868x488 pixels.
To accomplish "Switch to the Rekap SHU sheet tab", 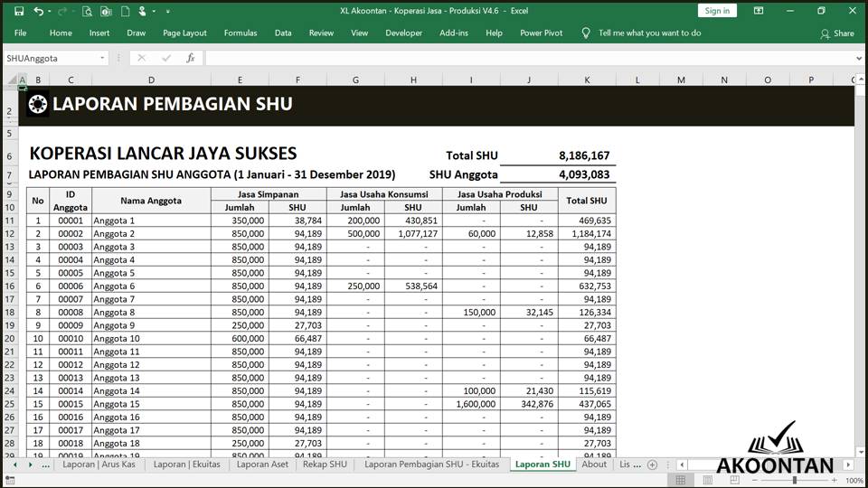I will click(325, 465).
